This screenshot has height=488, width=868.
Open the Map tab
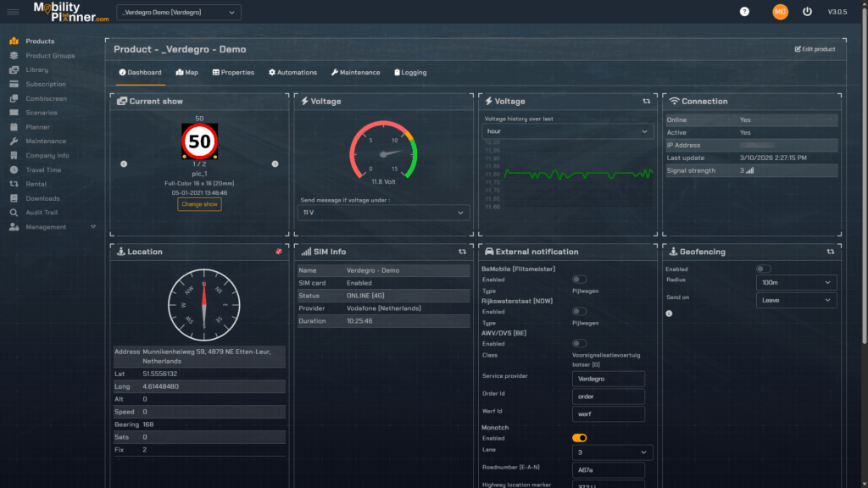point(186,72)
